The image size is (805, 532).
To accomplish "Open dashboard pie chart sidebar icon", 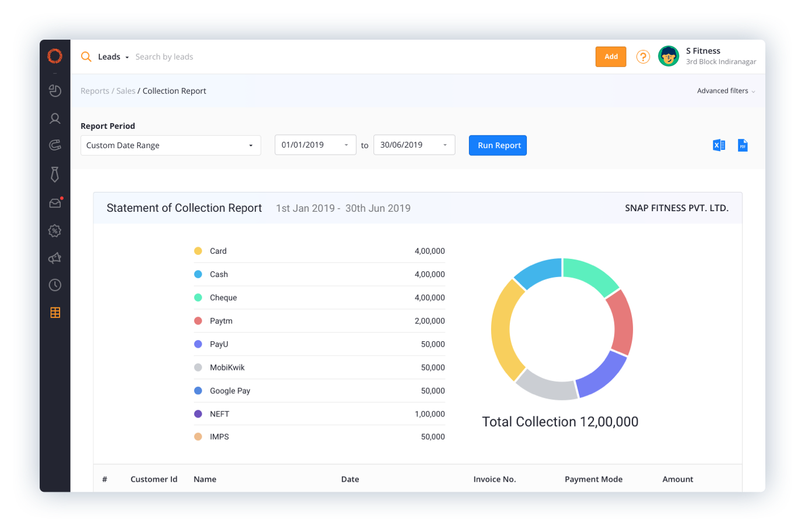I will (x=55, y=90).
